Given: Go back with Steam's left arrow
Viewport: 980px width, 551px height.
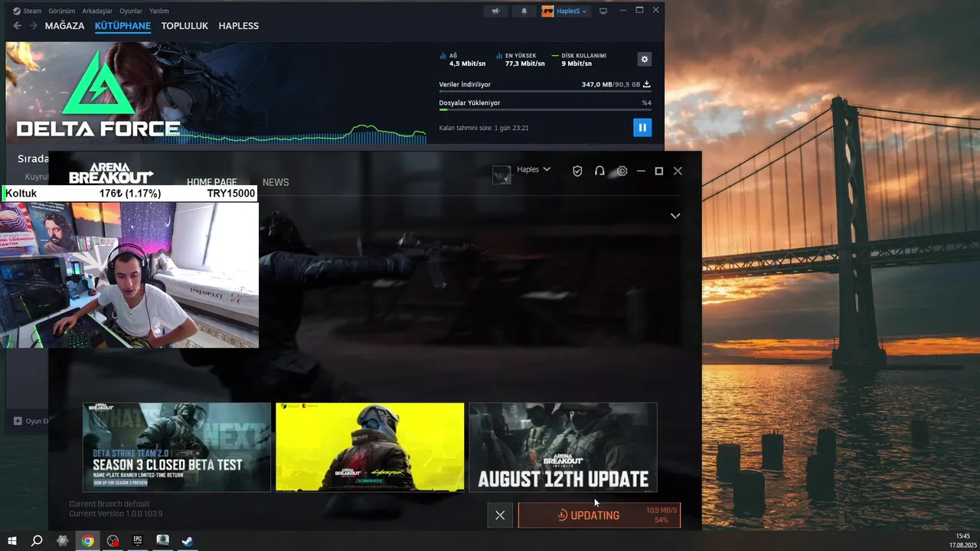Looking at the screenshot, I should click(18, 26).
